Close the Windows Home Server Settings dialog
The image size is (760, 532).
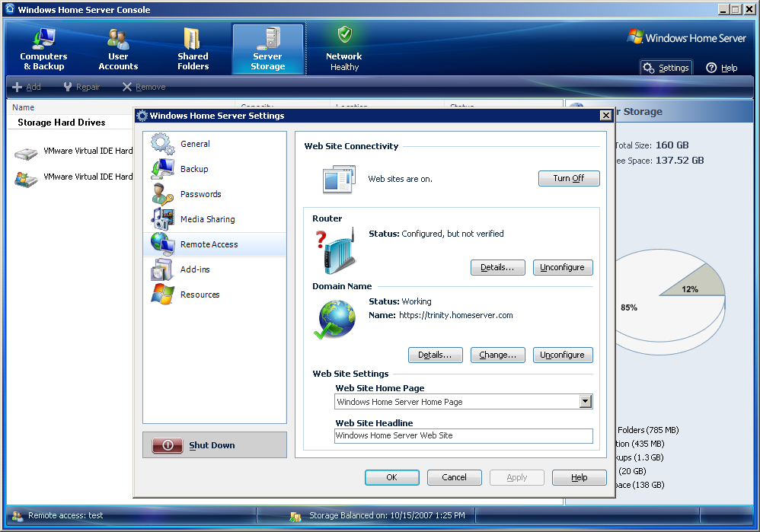pos(606,116)
